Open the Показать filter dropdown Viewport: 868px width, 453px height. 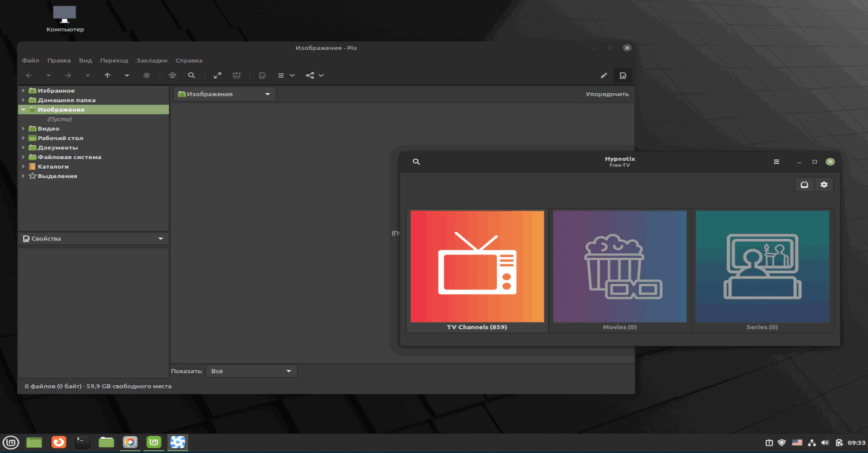[x=251, y=371]
